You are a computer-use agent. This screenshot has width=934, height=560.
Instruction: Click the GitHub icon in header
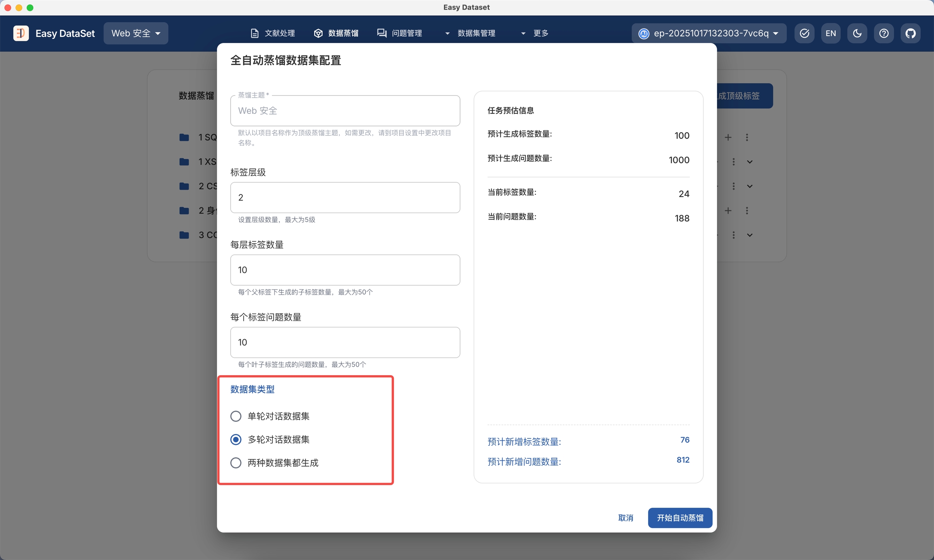(910, 33)
